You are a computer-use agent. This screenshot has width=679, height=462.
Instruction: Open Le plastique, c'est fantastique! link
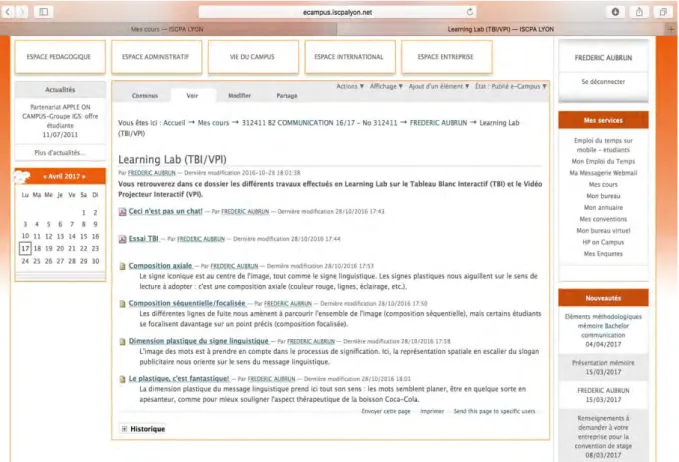pos(179,378)
